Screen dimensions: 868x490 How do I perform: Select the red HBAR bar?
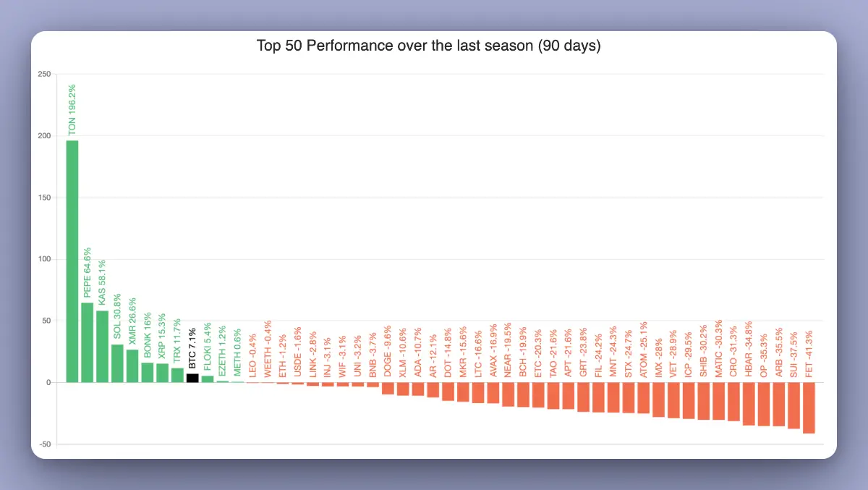[x=749, y=404]
